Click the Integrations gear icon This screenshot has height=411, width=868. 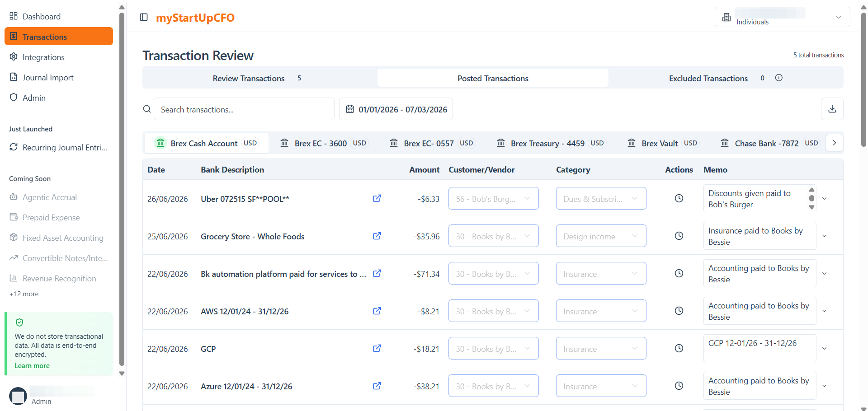pyautogui.click(x=14, y=57)
